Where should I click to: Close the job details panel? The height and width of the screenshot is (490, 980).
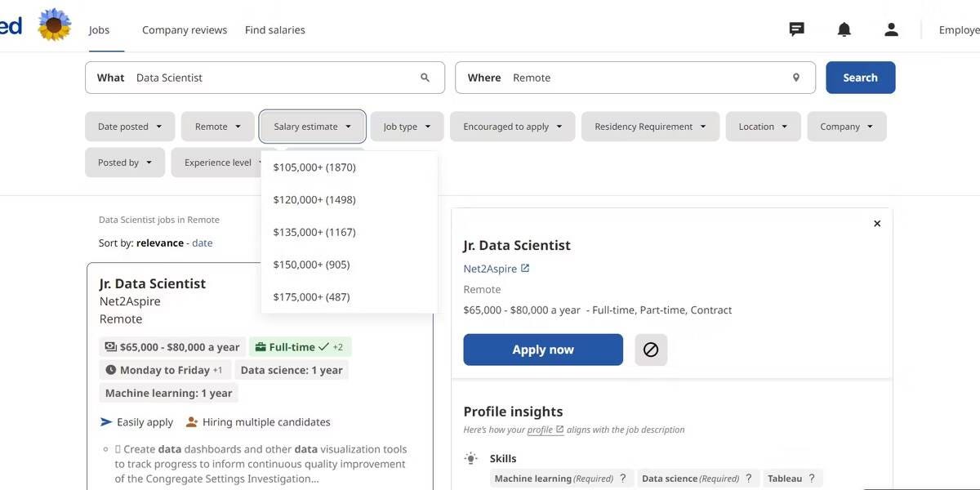877,224
